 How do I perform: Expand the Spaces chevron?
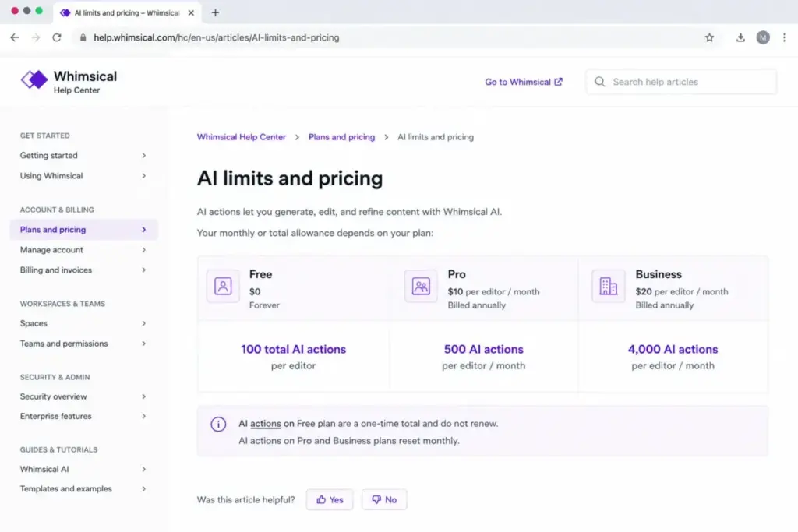[144, 323]
